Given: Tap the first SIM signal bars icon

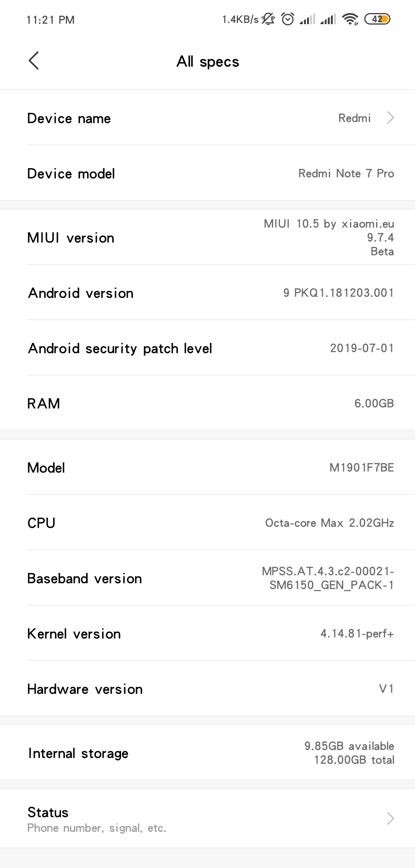Looking at the screenshot, I should 307,19.
